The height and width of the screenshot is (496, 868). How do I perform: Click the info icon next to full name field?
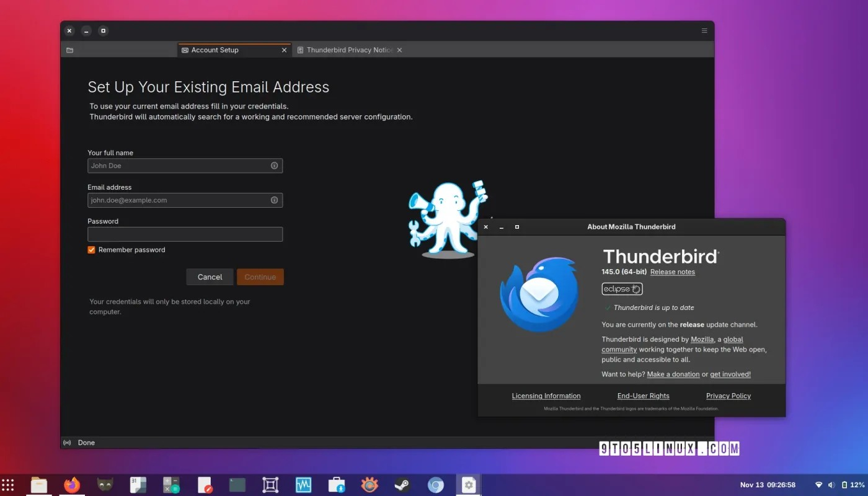point(274,166)
